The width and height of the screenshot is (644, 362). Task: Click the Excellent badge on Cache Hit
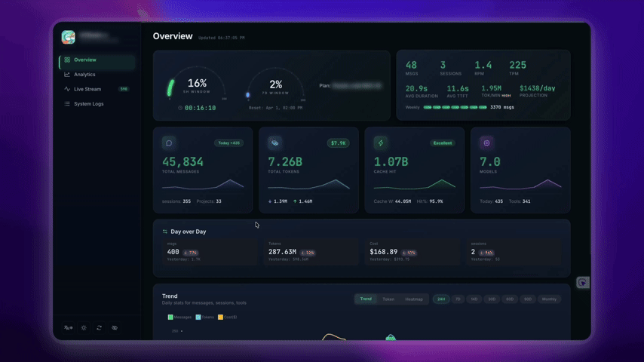click(x=443, y=143)
